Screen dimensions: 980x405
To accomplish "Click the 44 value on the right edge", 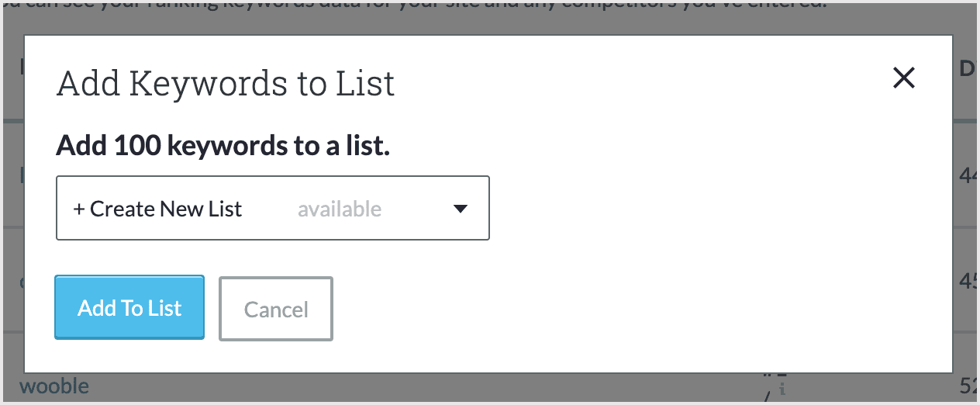I will coord(968,177).
